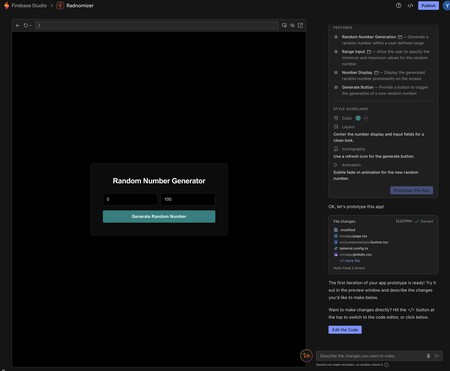Click the .modified file entry
Screen dimensions: 450x371
coord(345,230)
